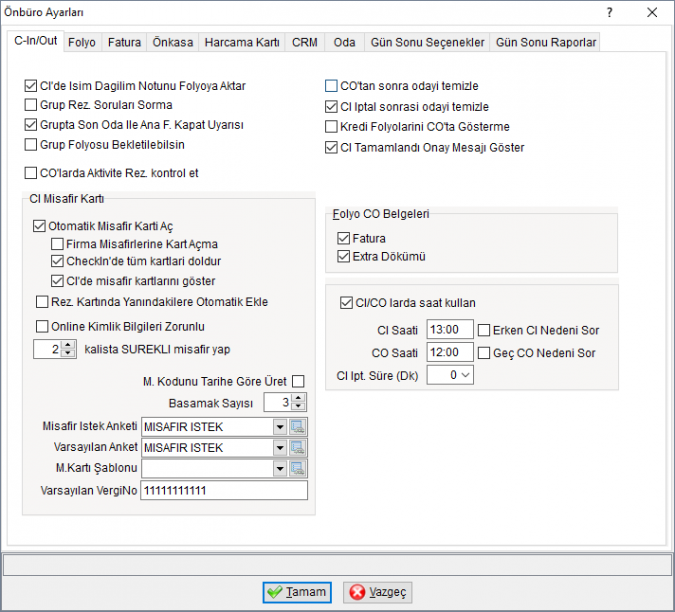Toggle Extra Dökümü checkbox
The height and width of the screenshot is (612, 675).
click(344, 257)
